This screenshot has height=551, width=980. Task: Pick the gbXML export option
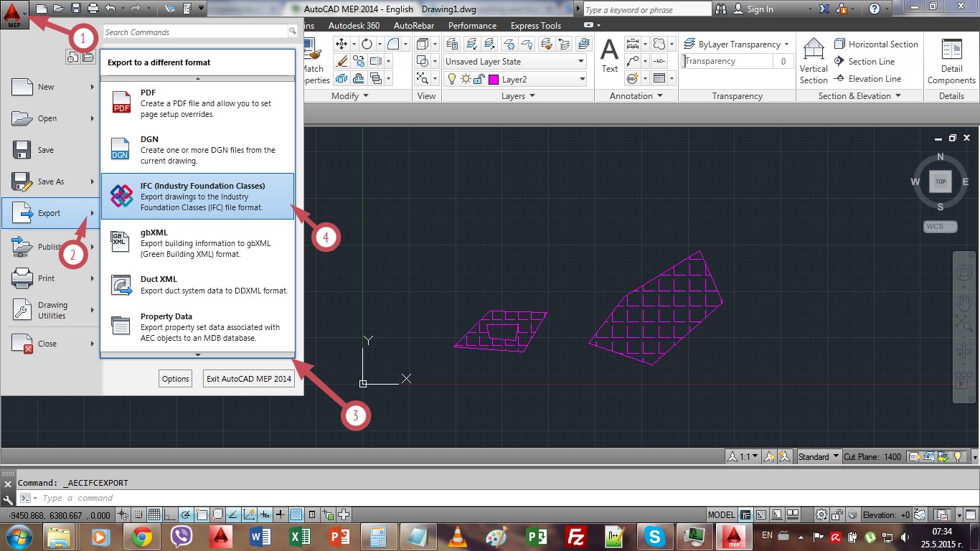(x=197, y=242)
